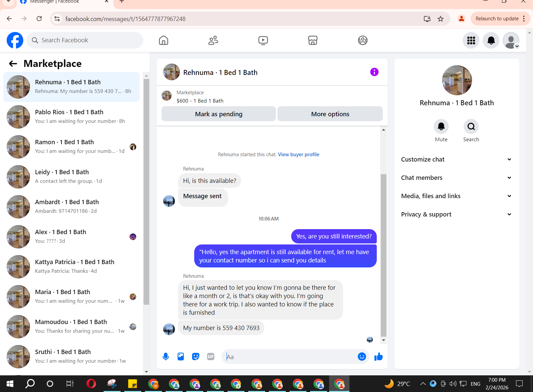Expand Media, files and links section

coord(456,196)
